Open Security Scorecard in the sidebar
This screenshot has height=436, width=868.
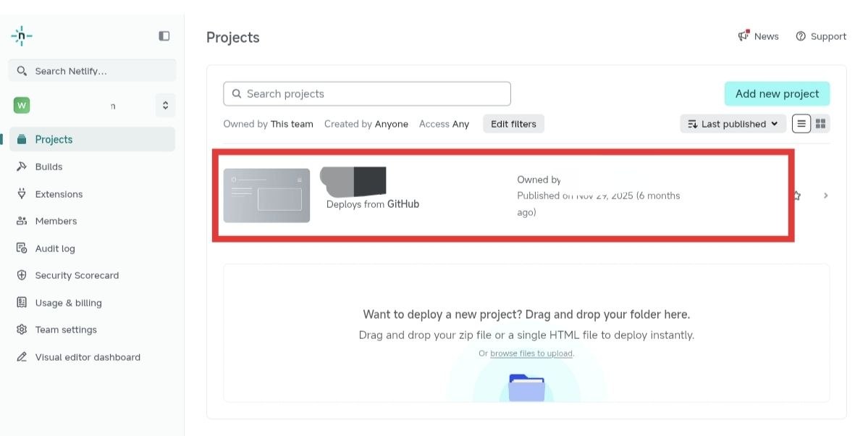tap(77, 275)
